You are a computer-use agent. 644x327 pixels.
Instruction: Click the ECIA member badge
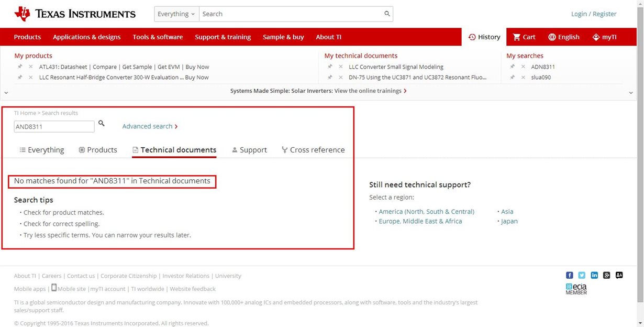pyautogui.click(x=576, y=289)
